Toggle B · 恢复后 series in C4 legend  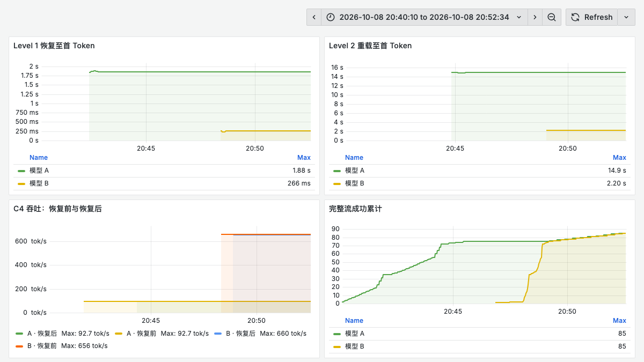click(240, 334)
